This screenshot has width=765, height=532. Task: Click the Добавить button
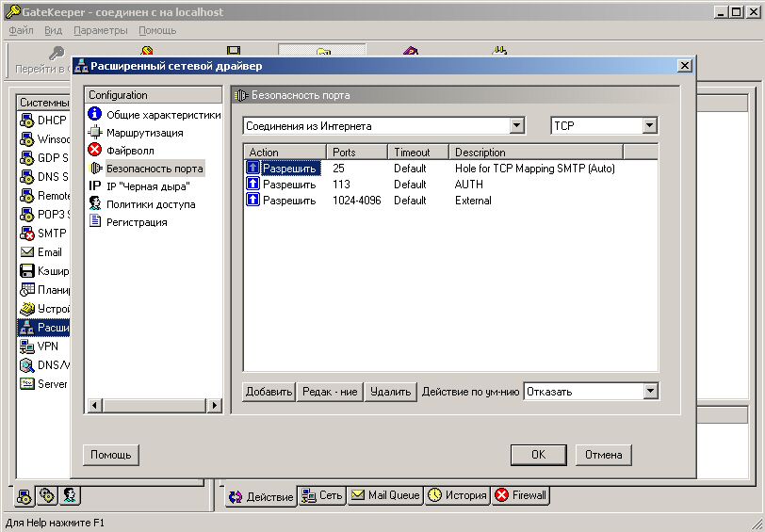269,392
